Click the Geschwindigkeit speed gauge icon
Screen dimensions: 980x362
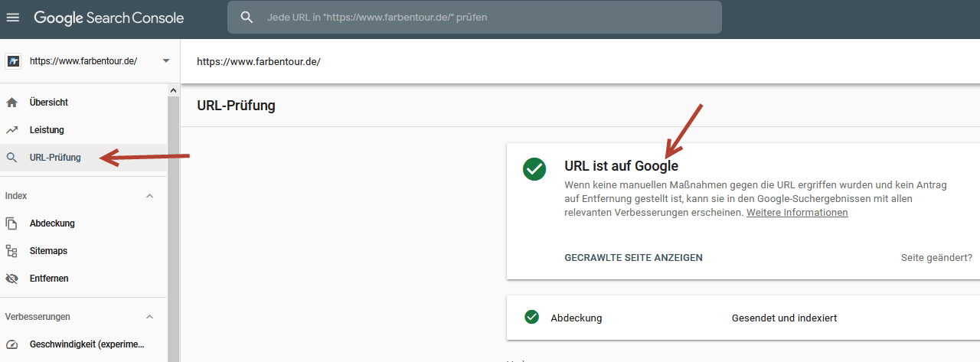pos(11,344)
